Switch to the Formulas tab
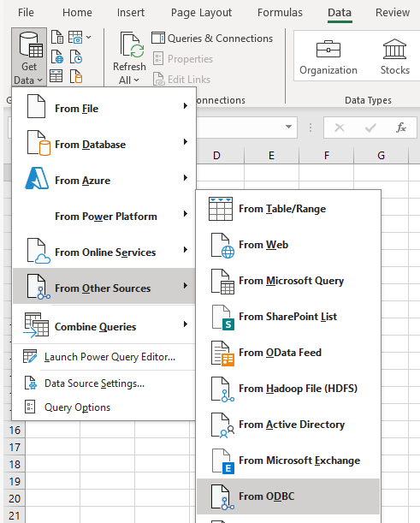This screenshot has height=523, width=420. click(x=280, y=13)
